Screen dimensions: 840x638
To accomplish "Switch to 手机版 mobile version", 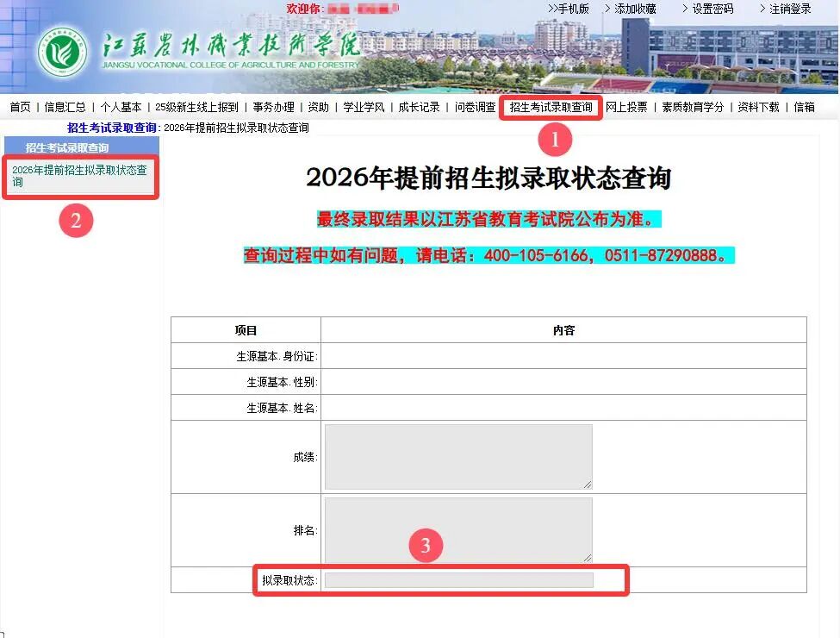I will click(569, 9).
